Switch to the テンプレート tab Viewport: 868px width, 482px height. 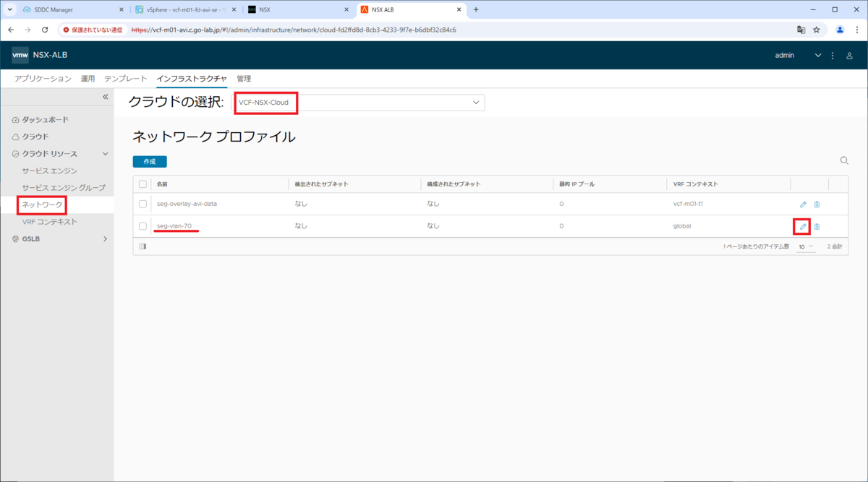(x=126, y=78)
